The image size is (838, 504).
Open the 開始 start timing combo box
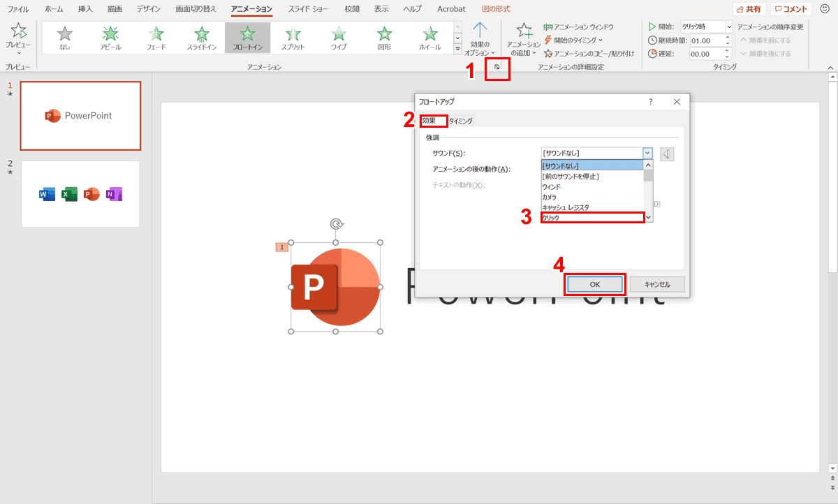pyautogui.click(x=707, y=27)
